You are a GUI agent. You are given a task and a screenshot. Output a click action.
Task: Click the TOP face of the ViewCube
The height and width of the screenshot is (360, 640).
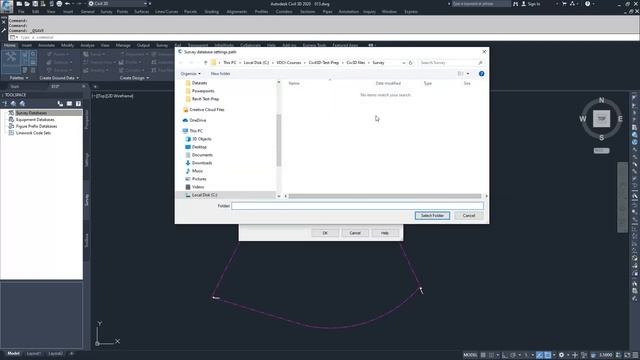[x=601, y=119]
